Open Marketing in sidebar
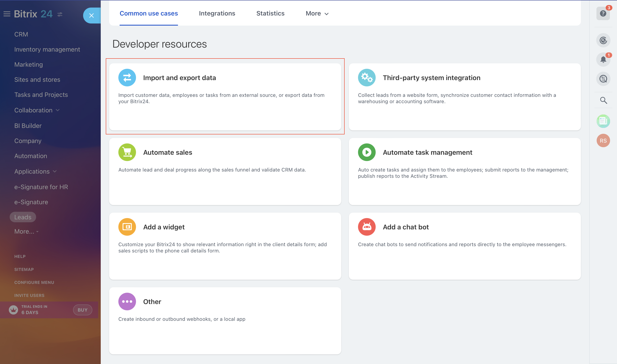The height and width of the screenshot is (364, 617). (29, 65)
